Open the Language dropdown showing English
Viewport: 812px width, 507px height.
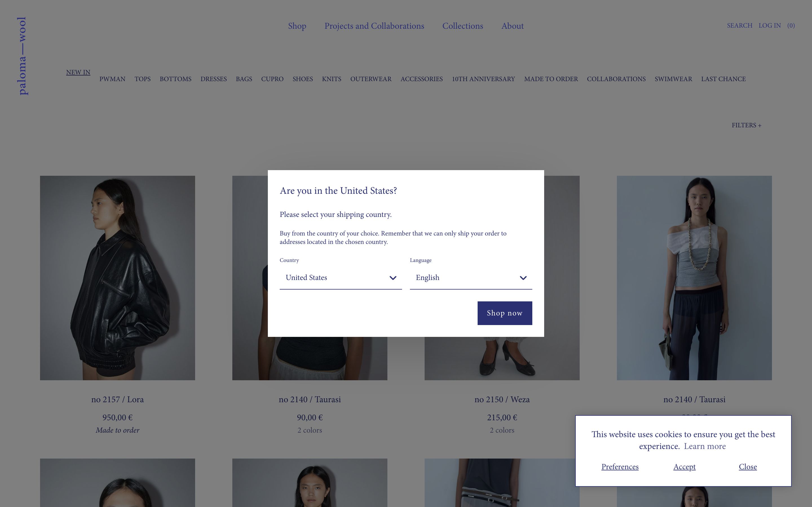tap(471, 278)
